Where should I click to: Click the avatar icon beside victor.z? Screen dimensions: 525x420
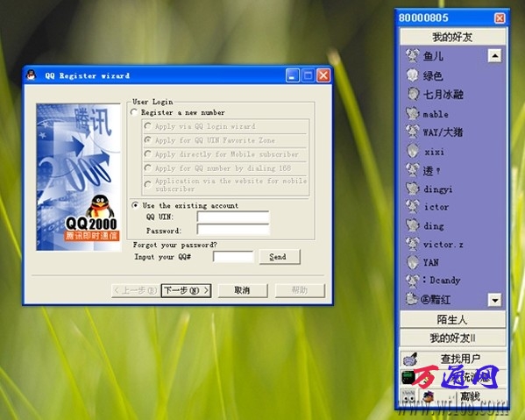413,244
